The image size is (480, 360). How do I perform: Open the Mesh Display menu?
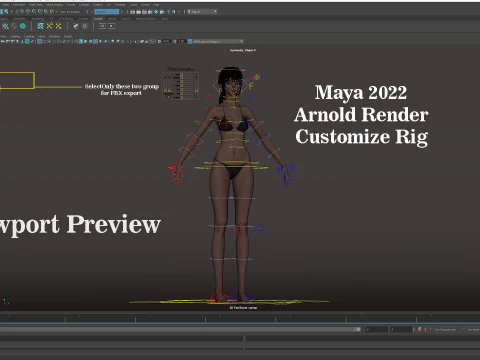point(55,5)
